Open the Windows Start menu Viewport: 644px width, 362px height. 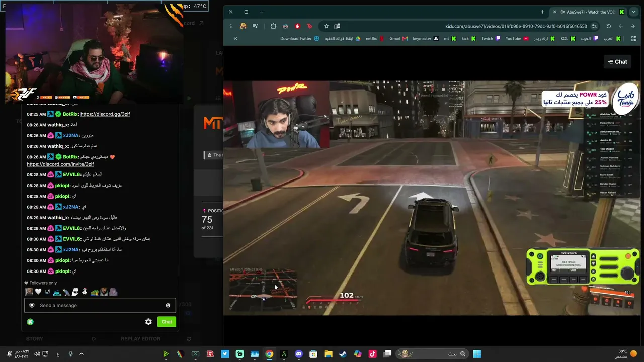(476, 354)
